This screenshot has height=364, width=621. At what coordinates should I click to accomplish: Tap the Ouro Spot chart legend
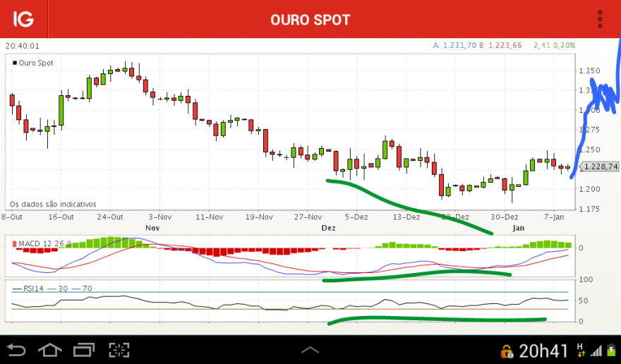click(33, 63)
